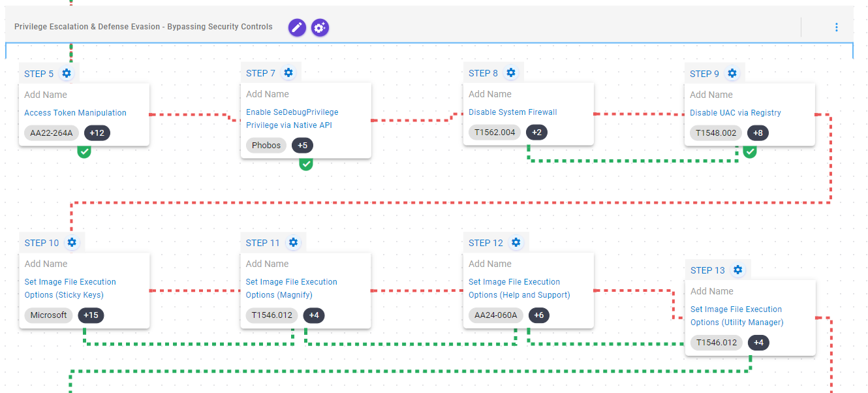Viewport: 868px width, 393px height.
Task: Expand the +15 tags badge on Step 10
Action: click(91, 315)
